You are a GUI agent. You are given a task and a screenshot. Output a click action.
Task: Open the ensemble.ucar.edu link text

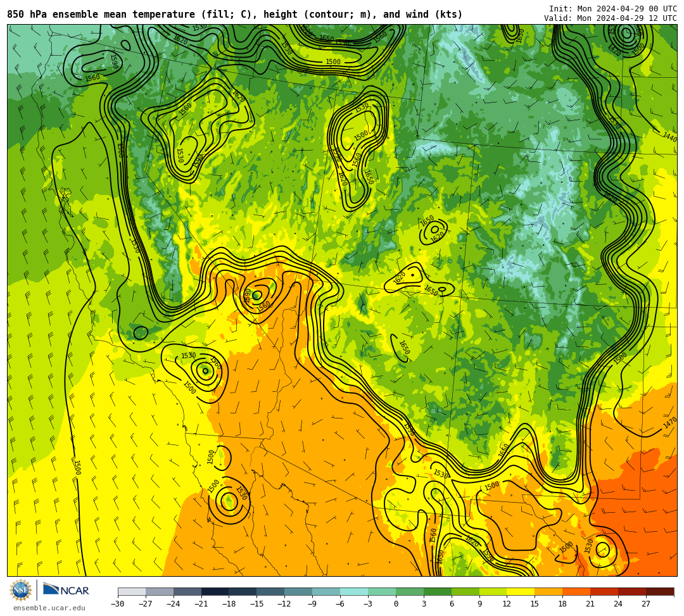[49, 608]
